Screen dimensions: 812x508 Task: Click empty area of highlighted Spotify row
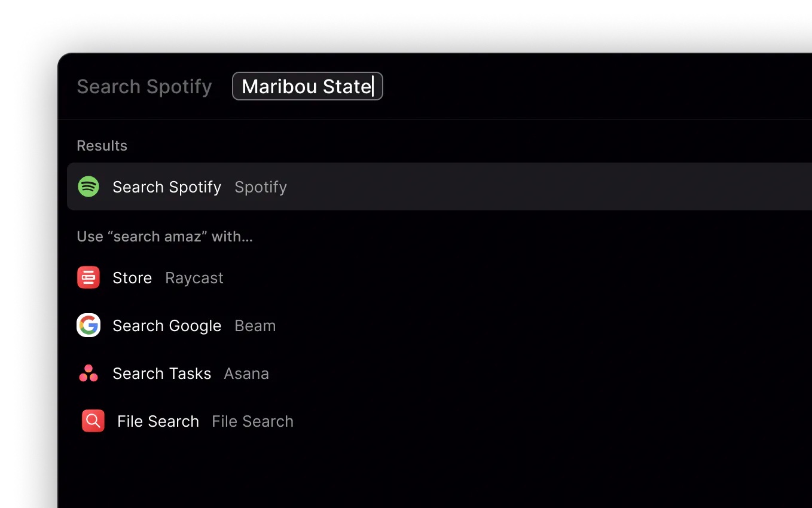tap(538, 186)
